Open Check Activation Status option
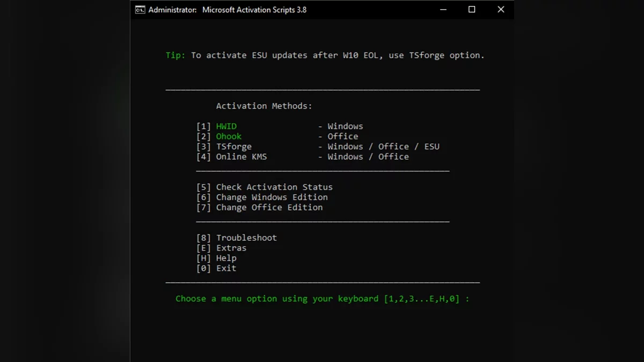 274,187
